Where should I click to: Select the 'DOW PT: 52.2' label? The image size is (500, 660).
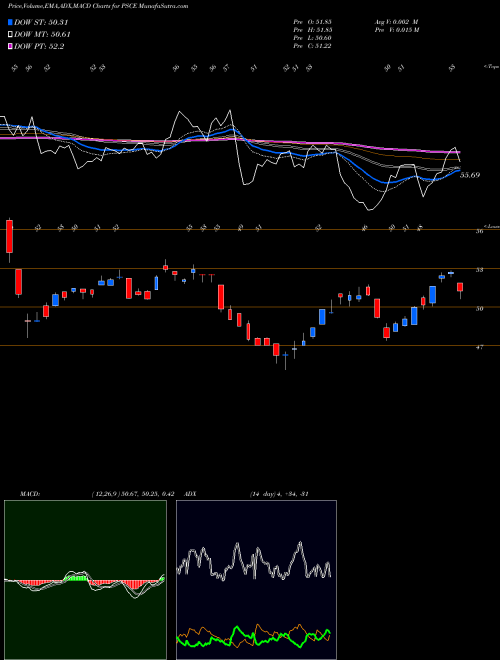[x=39, y=46]
